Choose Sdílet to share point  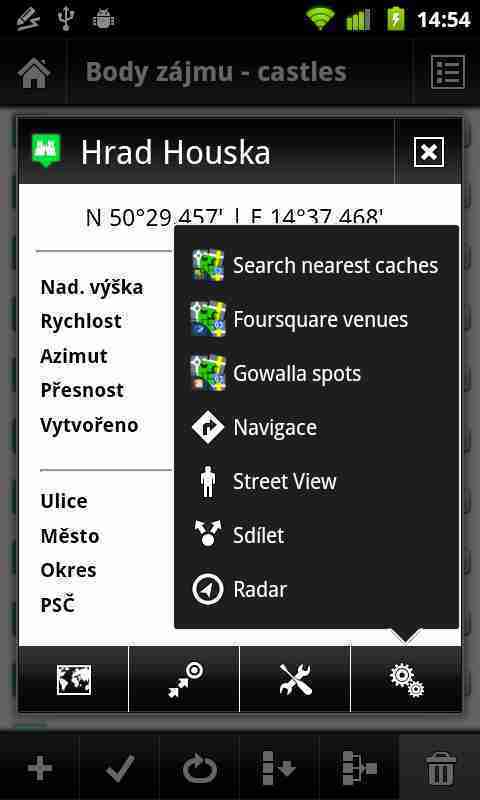tap(316, 536)
